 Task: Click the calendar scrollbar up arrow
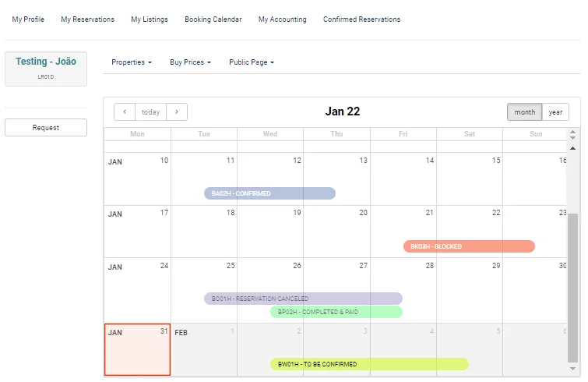[x=572, y=149]
